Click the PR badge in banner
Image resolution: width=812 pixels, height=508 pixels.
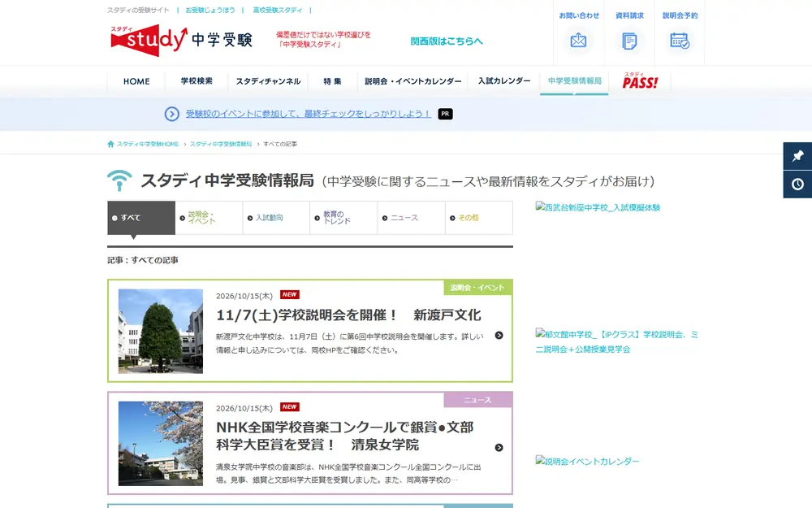tap(445, 114)
